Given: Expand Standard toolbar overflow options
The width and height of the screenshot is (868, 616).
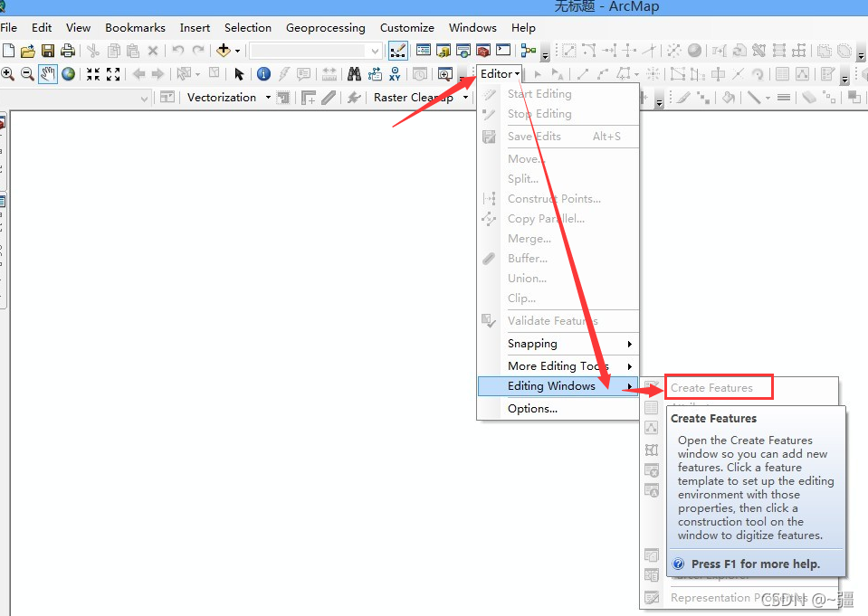Looking at the screenshot, I should point(545,55).
